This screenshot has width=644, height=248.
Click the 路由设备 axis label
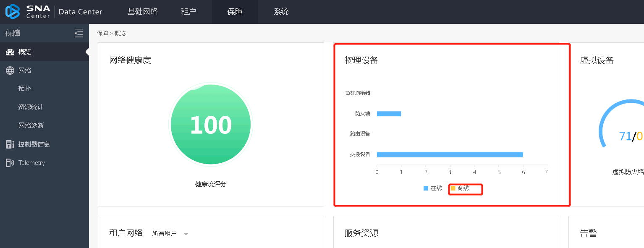click(x=360, y=134)
